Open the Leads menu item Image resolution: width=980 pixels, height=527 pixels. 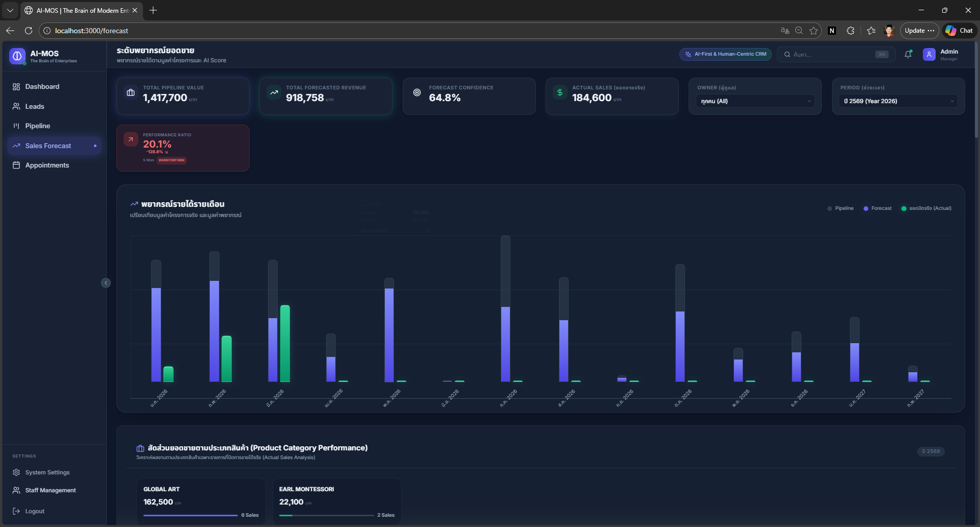point(35,106)
